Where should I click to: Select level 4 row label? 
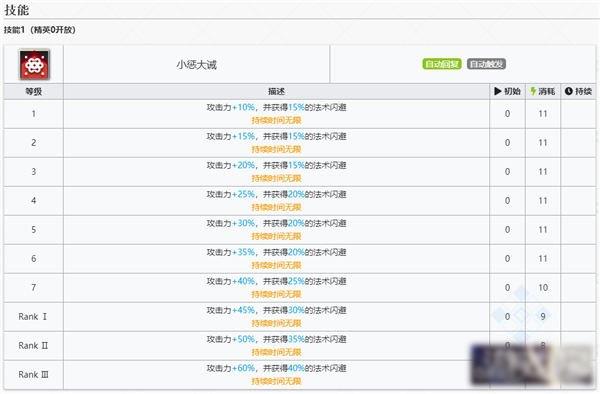(34, 201)
